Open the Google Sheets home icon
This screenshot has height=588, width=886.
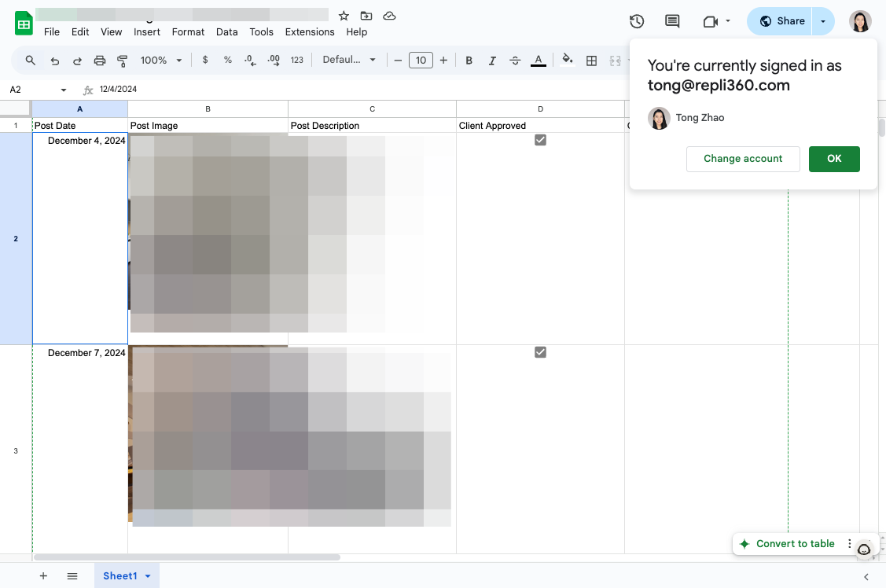click(24, 23)
